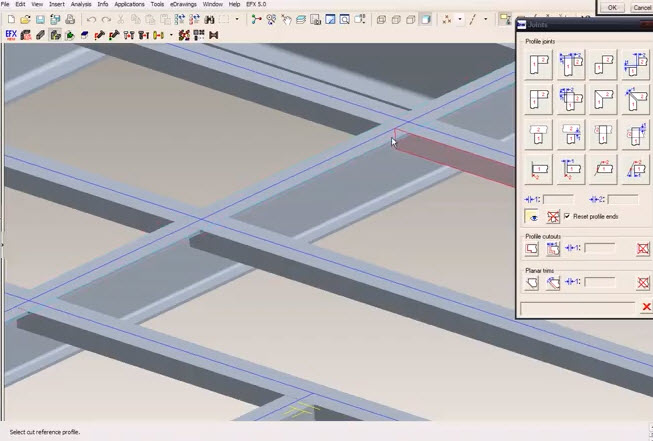Click the Planar trims with offset icon
653x441 pixels.
coord(553,283)
